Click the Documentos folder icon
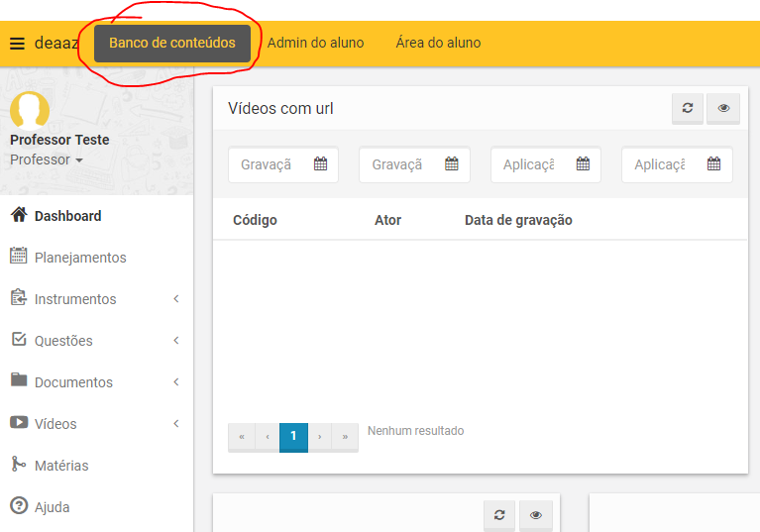The image size is (760, 532). [19, 379]
